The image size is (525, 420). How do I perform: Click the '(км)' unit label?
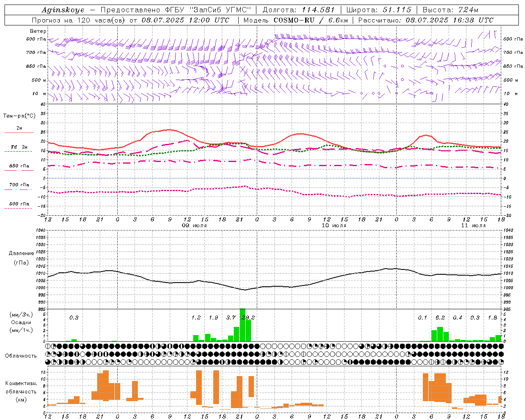coord(21,399)
